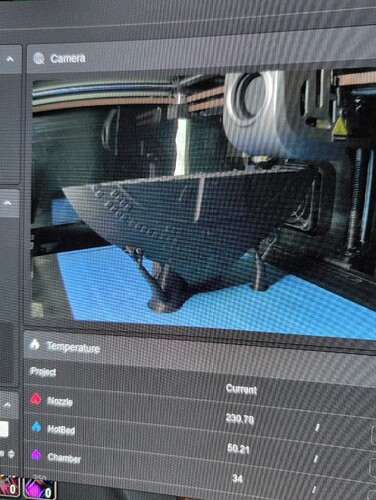
Task: Click the small round icon beside the white box
Action: tap(11, 454)
